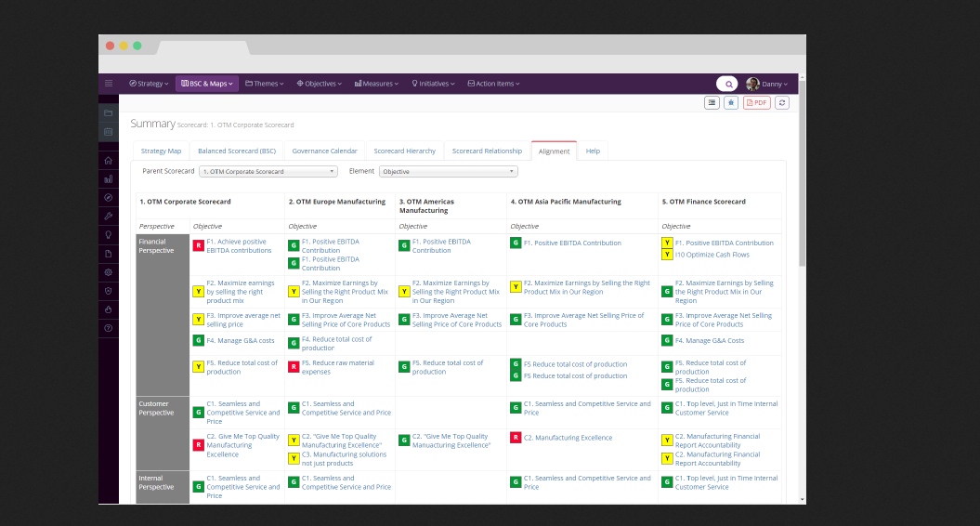Screen dimensions: 980x526
Task: Expand the Parent Scorecard dropdown
Action: [x=268, y=172]
